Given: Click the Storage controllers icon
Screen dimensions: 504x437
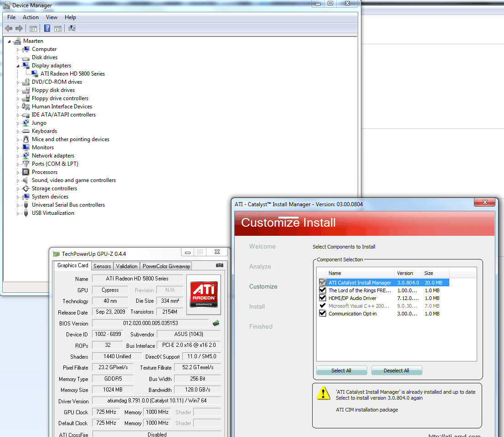Looking at the screenshot, I should (x=26, y=188).
